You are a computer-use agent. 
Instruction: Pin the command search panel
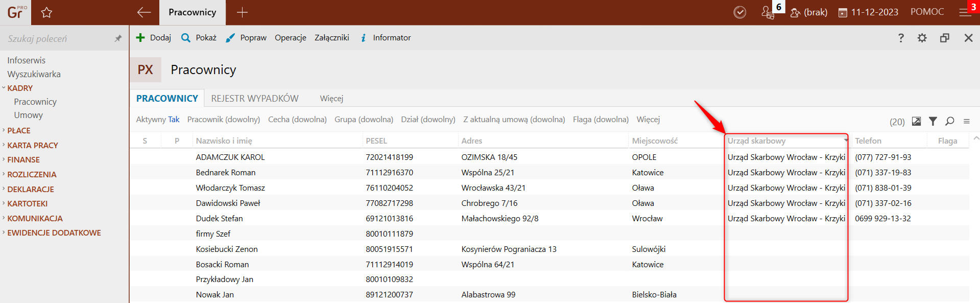pos(118,38)
